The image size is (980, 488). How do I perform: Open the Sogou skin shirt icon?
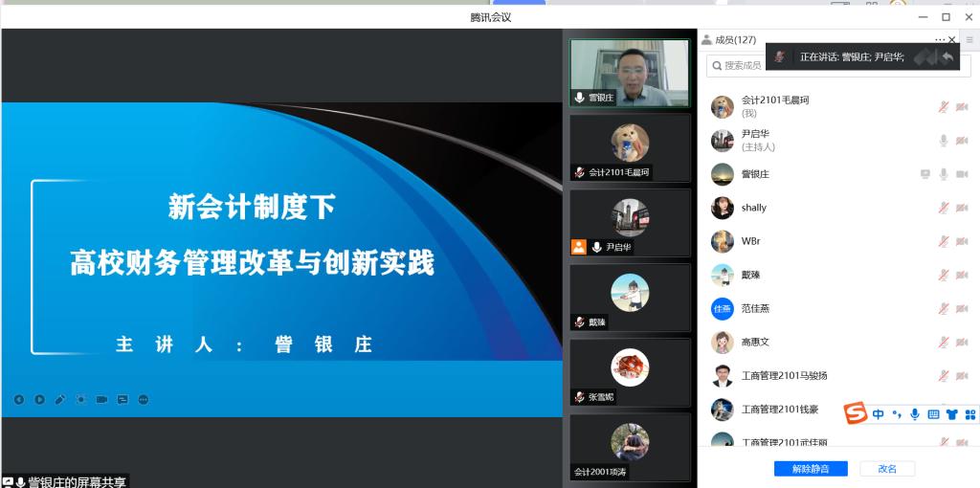click(951, 414)
